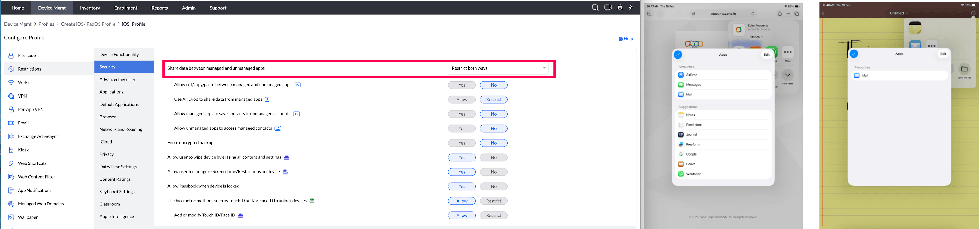980x229 pixels.
Task: Select Advanced Security restrictions category
Action: (124, 79)
